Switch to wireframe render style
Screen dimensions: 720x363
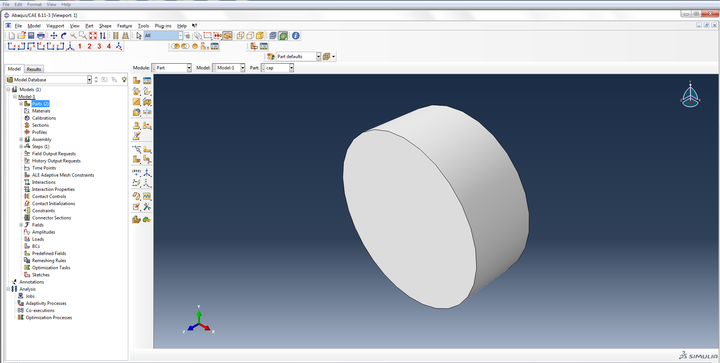coord(240,35)
